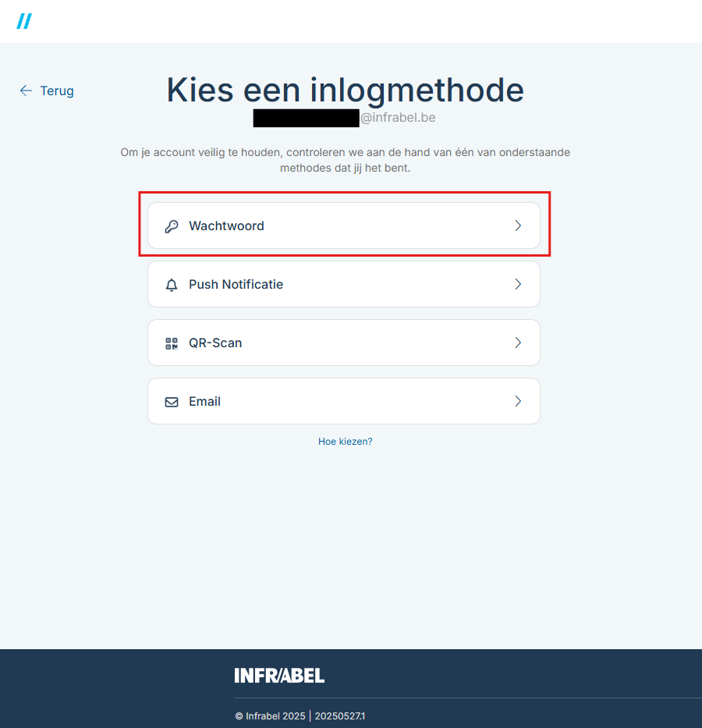
Task: Click the Kies een inlogmethode heading
Action: pyautogui.click(x=346, y=90)
